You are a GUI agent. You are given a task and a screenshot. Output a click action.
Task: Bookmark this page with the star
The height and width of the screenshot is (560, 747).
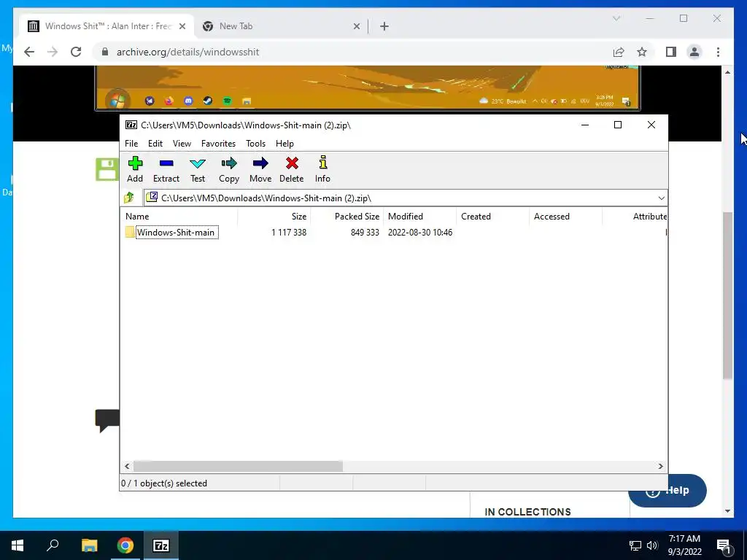click(x=642, y=52)
